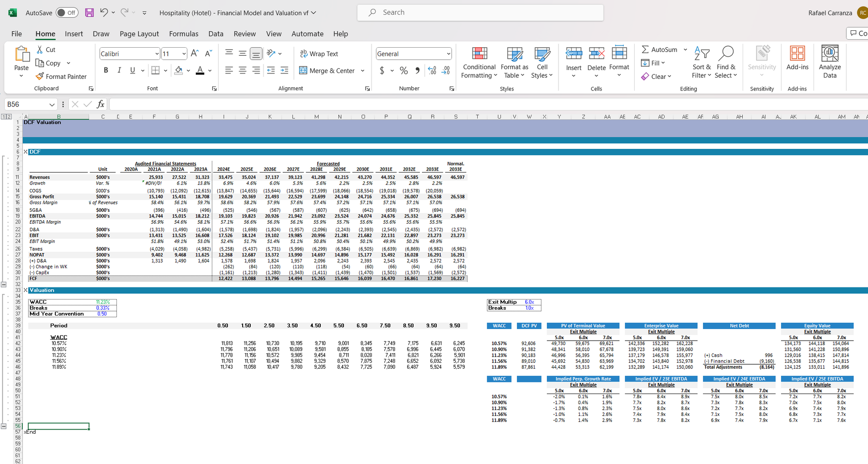Screen dimensions: 868x464
Task: Click the Italic formatting icon
Action: pyautogui.click(x=119, y=70)
